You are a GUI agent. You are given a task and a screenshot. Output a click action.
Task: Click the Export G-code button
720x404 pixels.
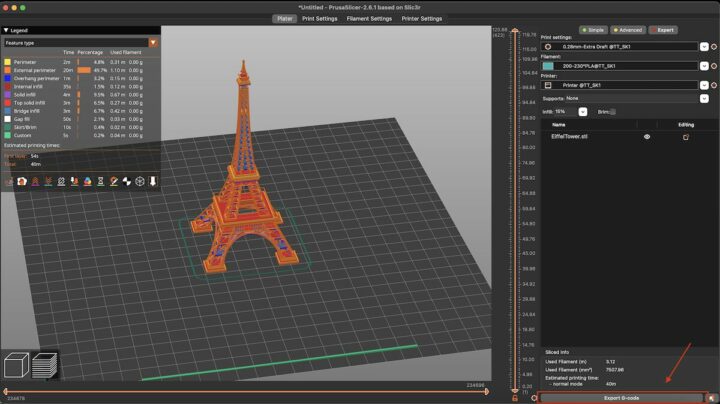[x=623, y=397]
